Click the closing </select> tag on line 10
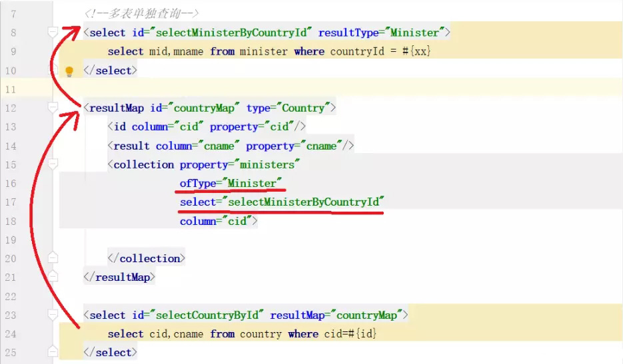Viewport: 623px width, 364px height. click(x=110, y=71)
